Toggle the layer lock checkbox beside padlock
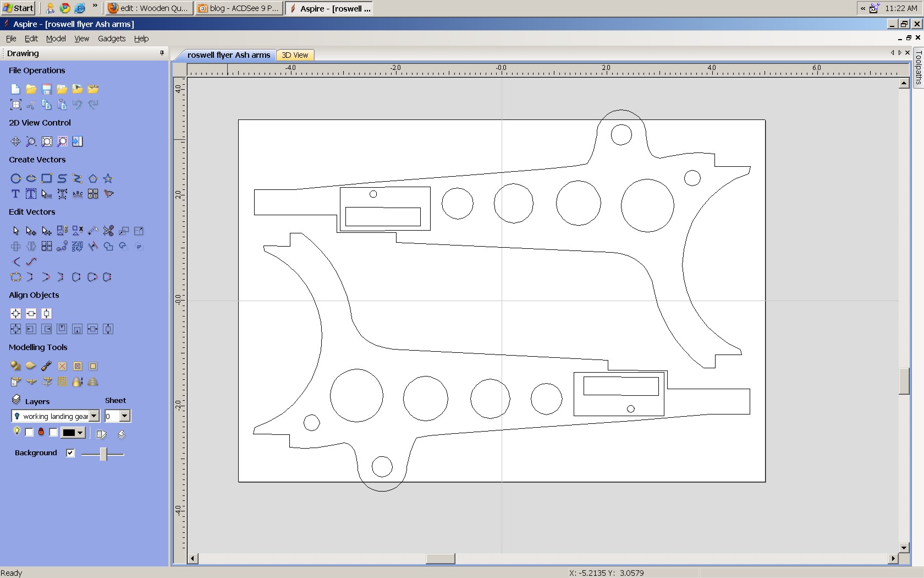924x578 pixels. click(53, 433)
